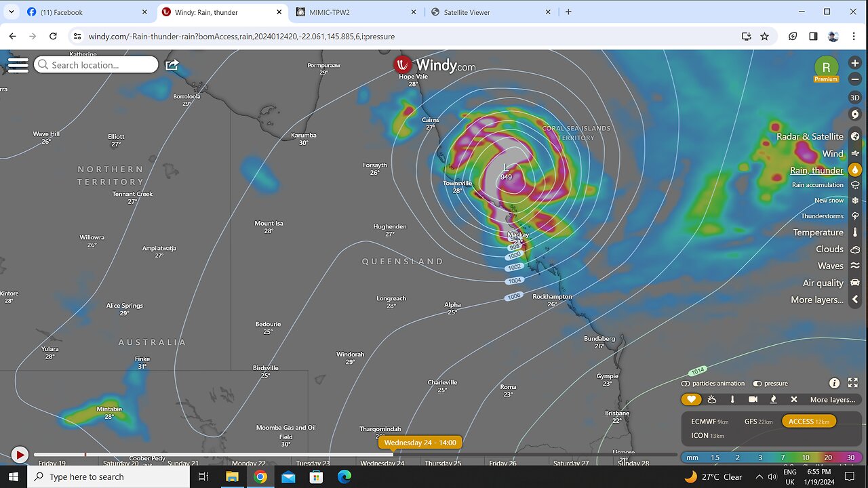The image size is (868, 488).
Task: Switch to the MIMIC-TPW2 tab
Action: (355, 12)
